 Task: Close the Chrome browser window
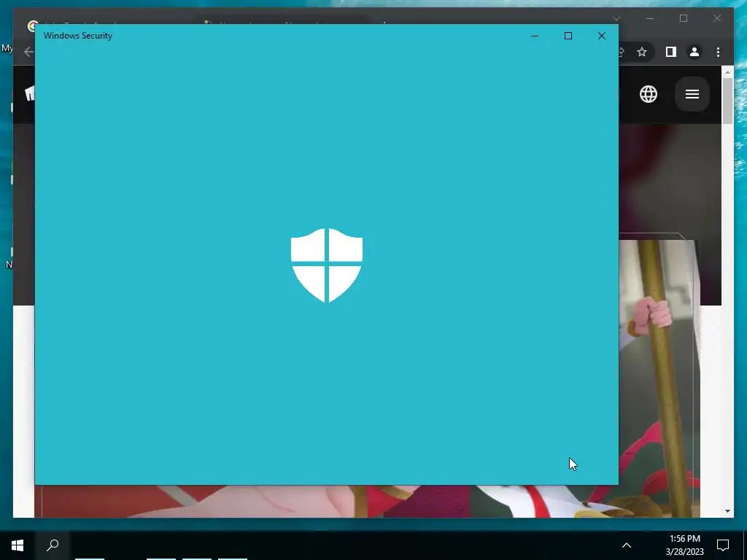click(x=717, y=18)
